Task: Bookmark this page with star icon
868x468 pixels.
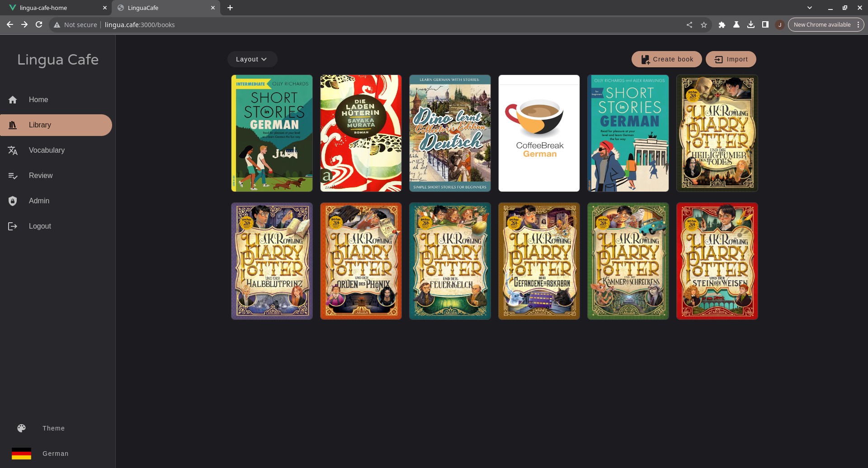Action: (704, 25)
